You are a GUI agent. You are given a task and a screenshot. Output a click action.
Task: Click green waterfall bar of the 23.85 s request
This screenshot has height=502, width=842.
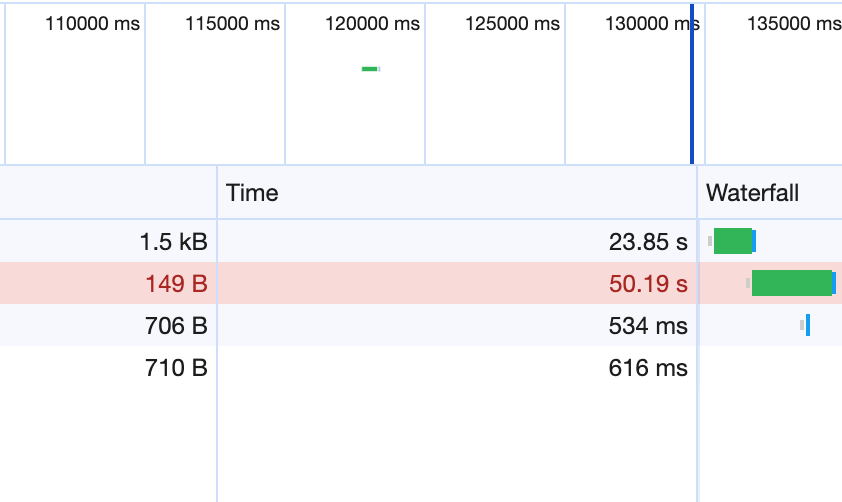click(732, 241)
